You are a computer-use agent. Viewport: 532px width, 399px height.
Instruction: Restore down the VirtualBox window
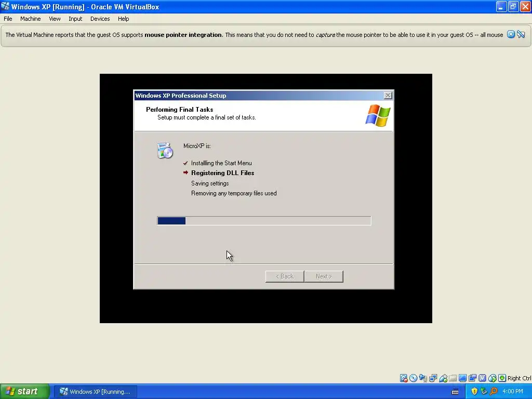pyautogui.click(x=513, y=6)
